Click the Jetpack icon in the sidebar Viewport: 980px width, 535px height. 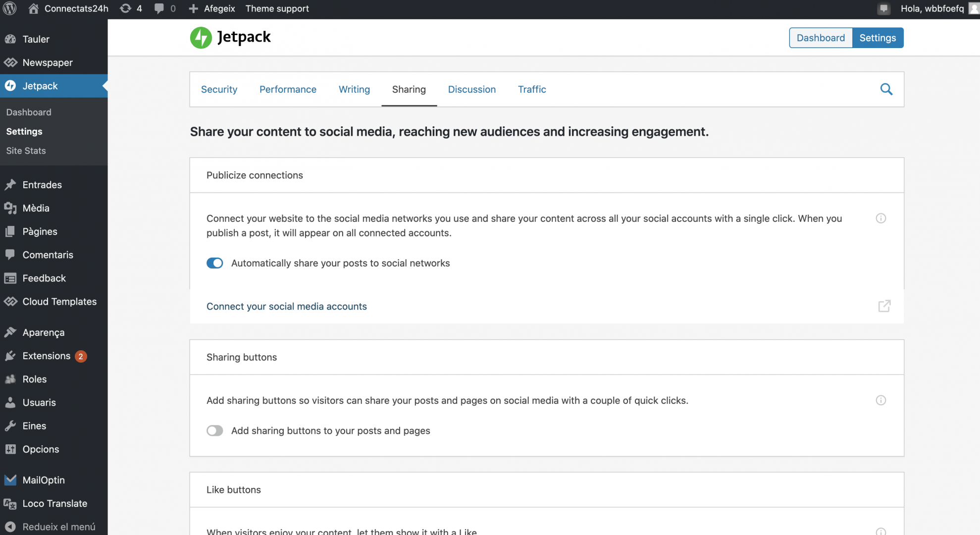(10, 86)
